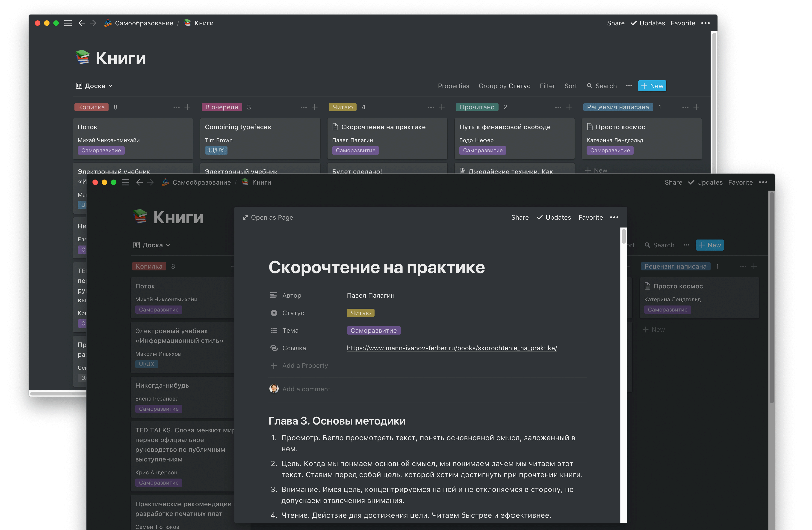The height and width of the screenshot is (530, 812).
Task: Toggle Favorite in the back window header
Action: 683,23
